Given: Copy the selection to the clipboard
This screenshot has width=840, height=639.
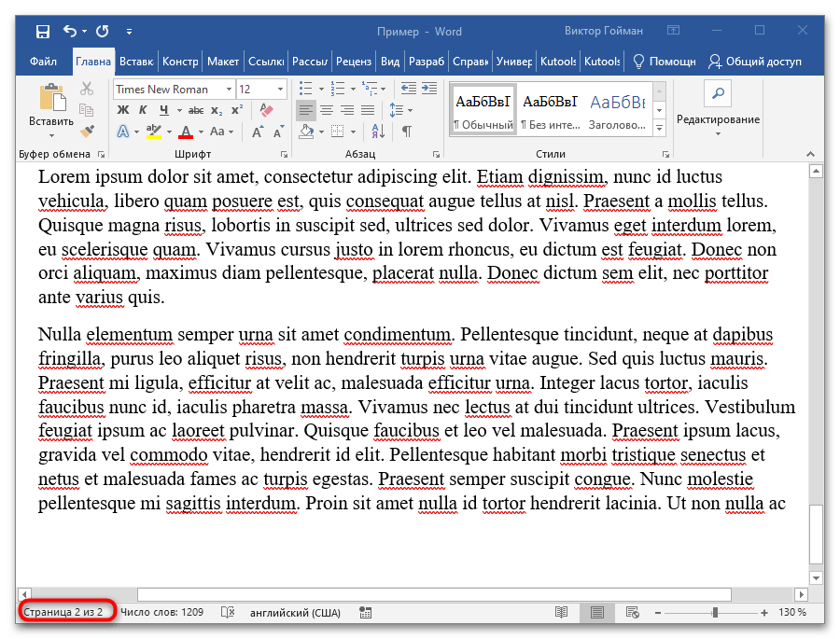Looking at the screenshot, I should 87,110.
